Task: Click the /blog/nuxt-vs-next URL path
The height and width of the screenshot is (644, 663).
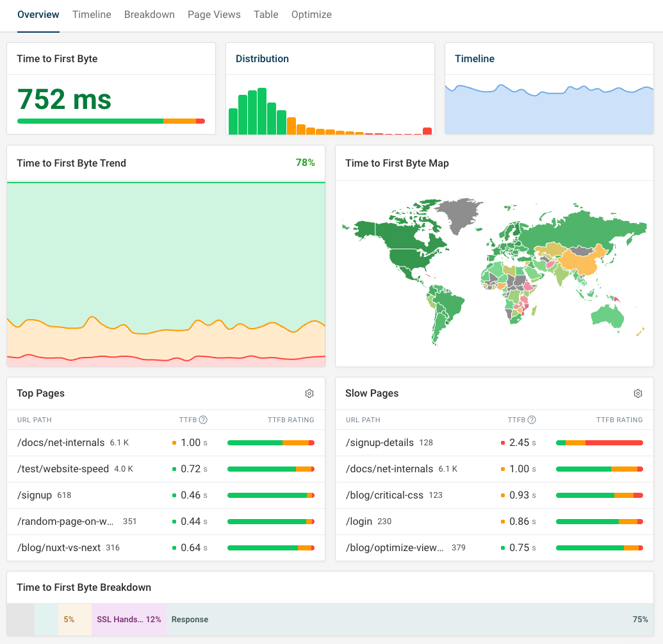Action: click(x=58, y=547)
